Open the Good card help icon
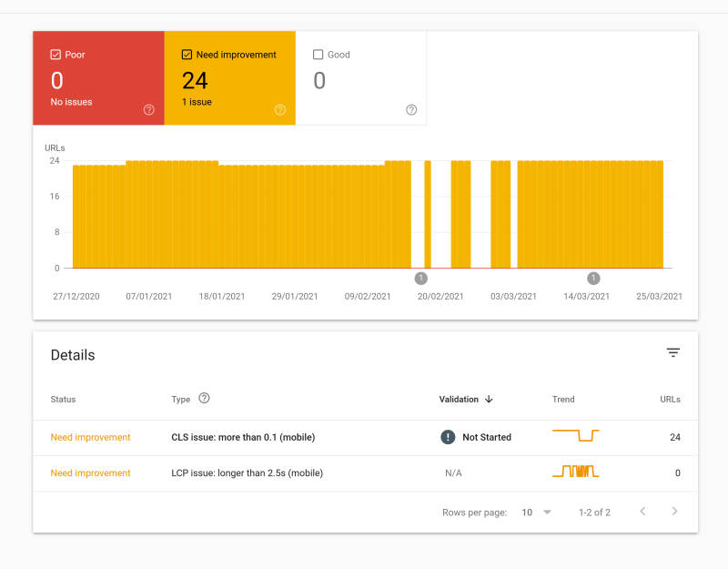Screen dimensions: 728x569 (410, 109)
